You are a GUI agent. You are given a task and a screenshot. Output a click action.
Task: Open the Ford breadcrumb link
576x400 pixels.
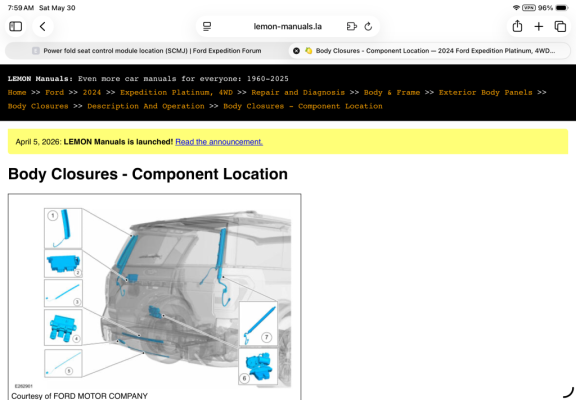point(54,93)
